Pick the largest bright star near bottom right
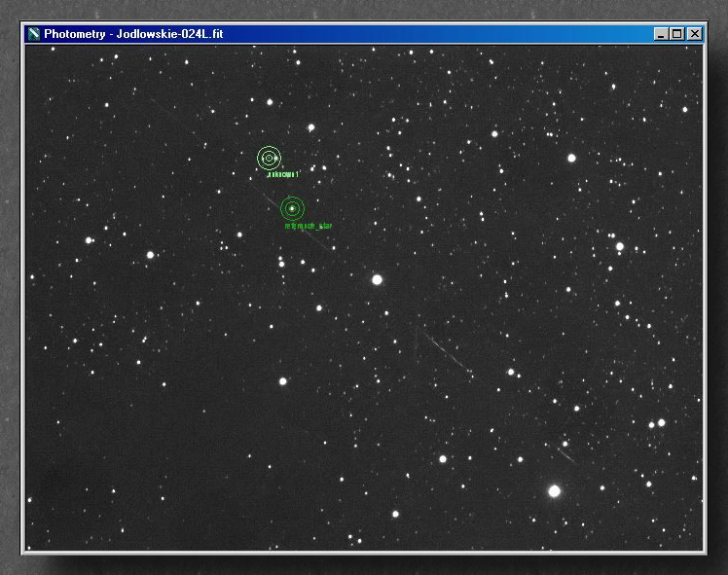The height and width of the screenshot is (575, 728). (555, 491)
